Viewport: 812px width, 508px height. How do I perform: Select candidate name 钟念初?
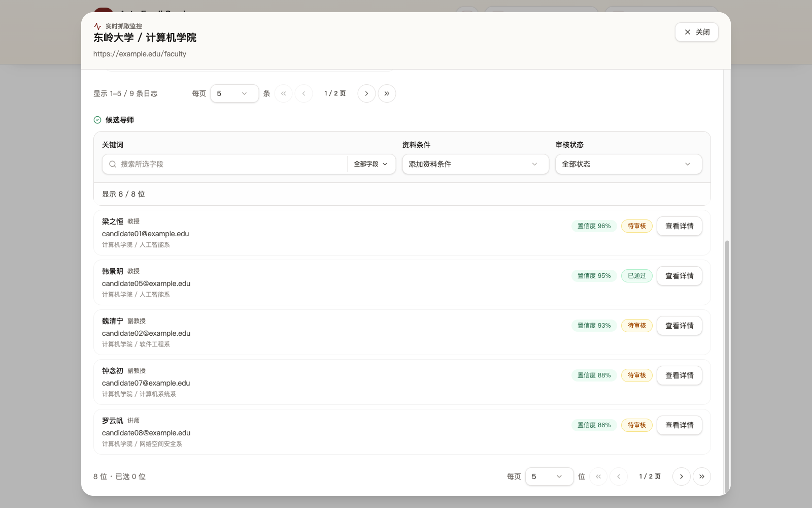pyautogui.click(x=113, y=371)
